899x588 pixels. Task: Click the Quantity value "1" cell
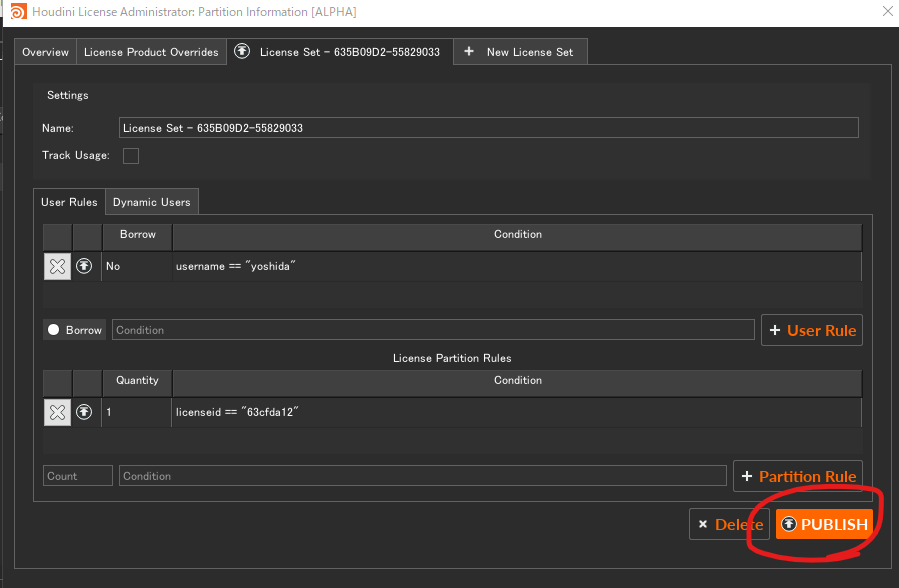(x=137, y=413)
